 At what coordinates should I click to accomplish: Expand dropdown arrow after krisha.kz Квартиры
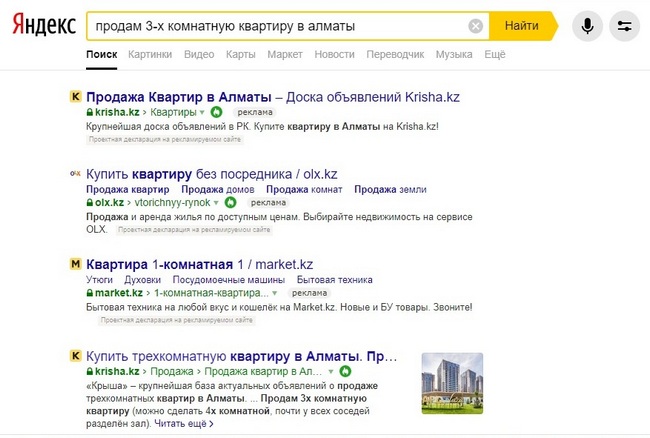(x=201, y=113)
